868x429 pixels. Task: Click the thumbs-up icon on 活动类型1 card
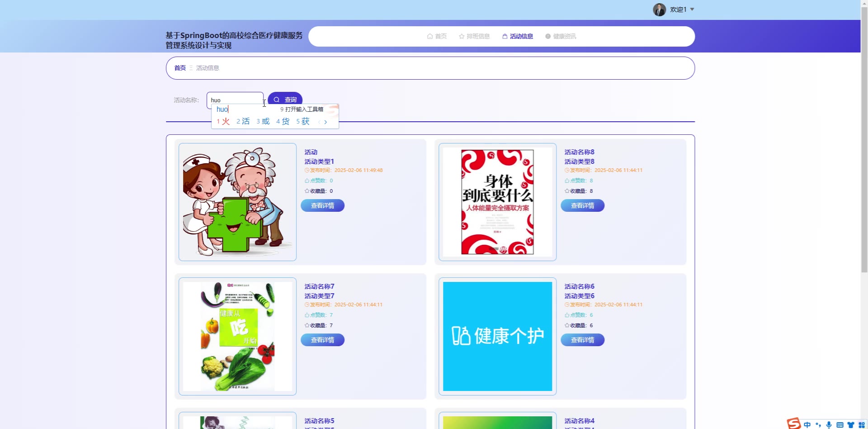[307, 181]
